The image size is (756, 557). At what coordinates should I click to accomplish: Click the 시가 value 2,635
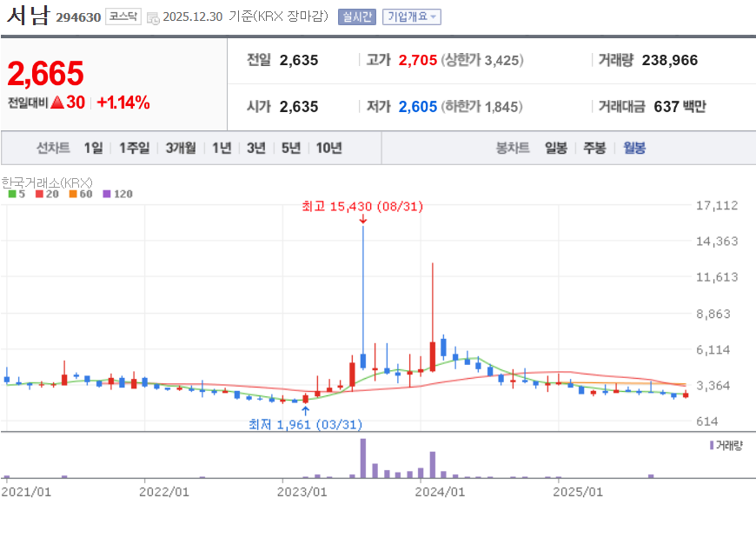299,107
